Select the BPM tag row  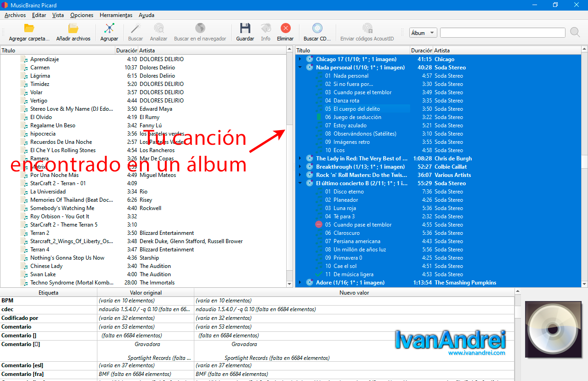click(x=257, y=301)
